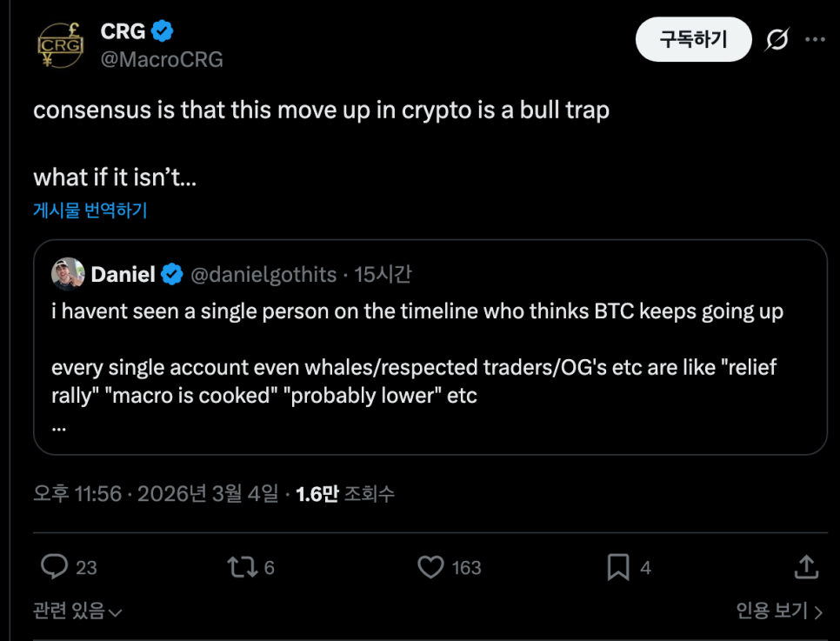This screenshot has width=840, height=641.
Task: Click Daniel's verified badge
Action: pyautogui.click(x=172, y=275)
